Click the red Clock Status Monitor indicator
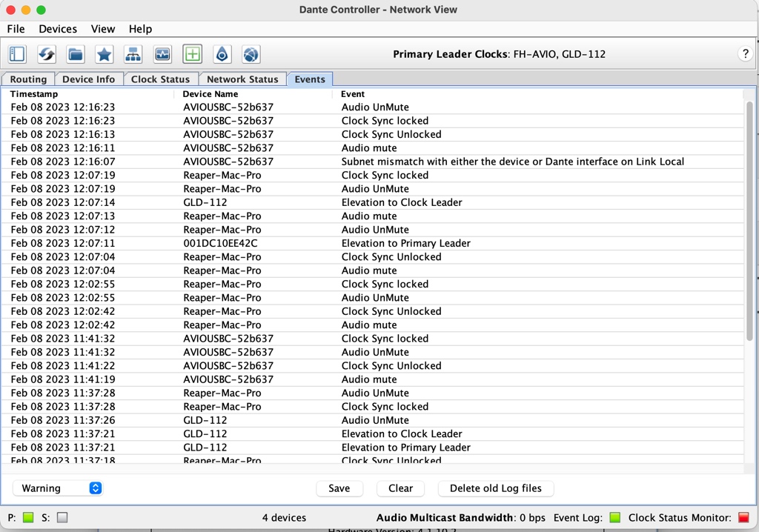The width and height of the screenshot is (759, 532). 743,517
